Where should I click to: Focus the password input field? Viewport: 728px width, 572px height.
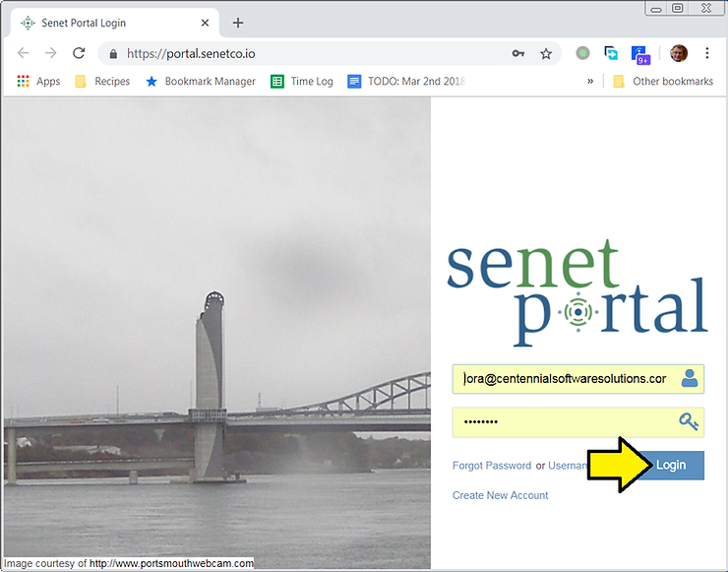[563, 422]
